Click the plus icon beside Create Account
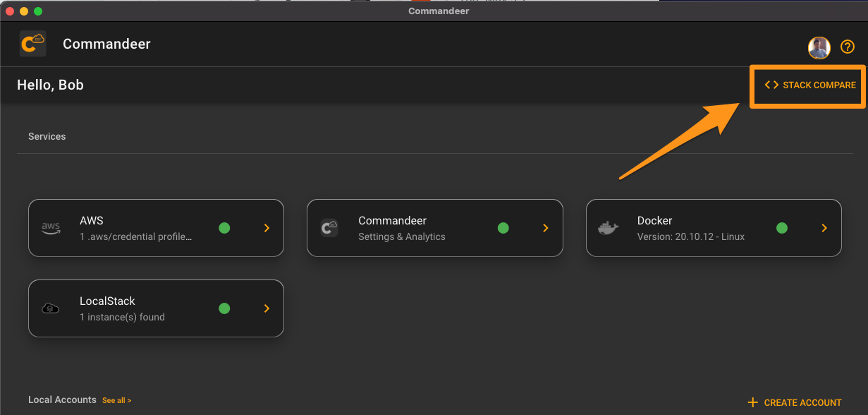 (x=753, y=402)
